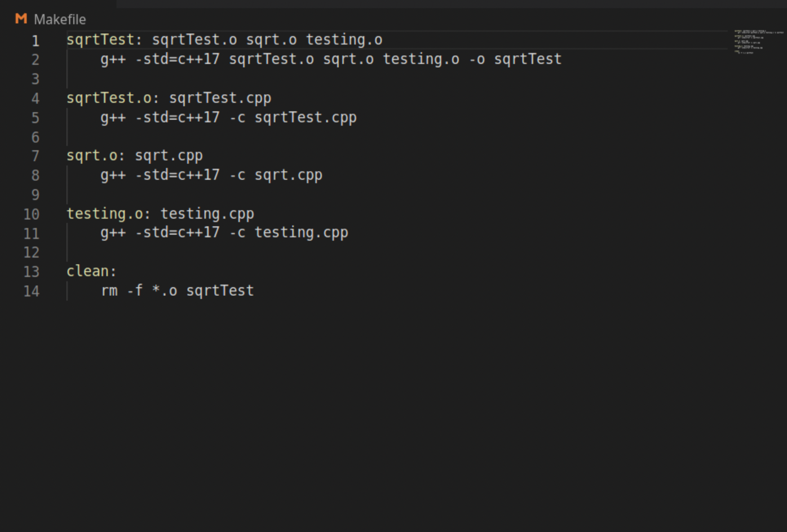This screenshot has height=532, width=787.
Task: Click line number 7
Action: (x=35, y=155)
